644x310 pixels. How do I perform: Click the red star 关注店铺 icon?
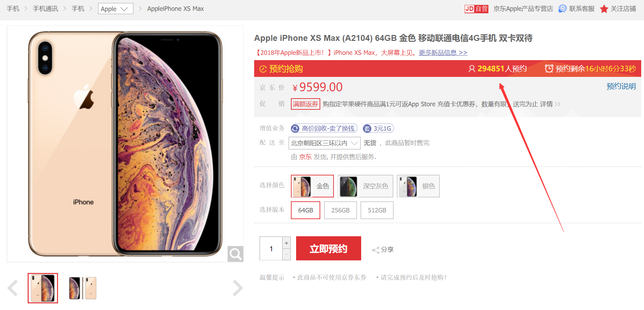604,9
